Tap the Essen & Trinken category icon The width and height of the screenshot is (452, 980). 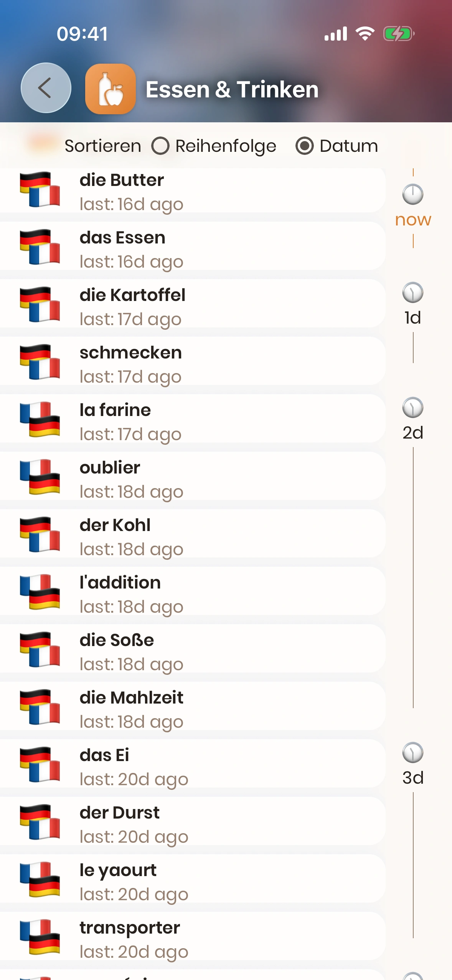pyautogui.click(x=110, y=89)
